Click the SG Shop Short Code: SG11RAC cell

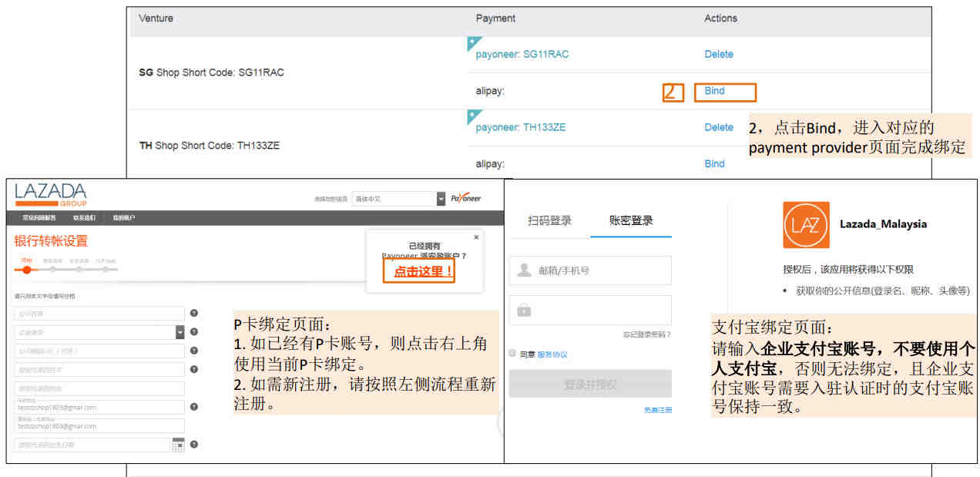[211, 72]
